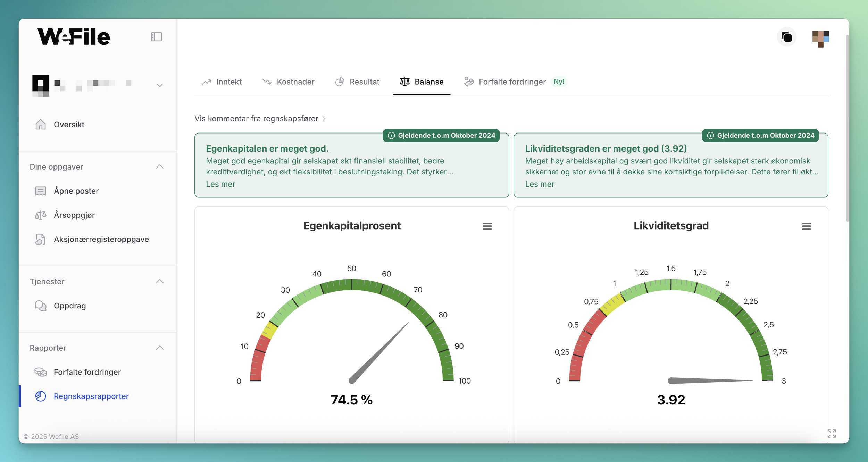
Task: Open Likviditetsgrad chart hamburger menu
Action: (806, 226)
